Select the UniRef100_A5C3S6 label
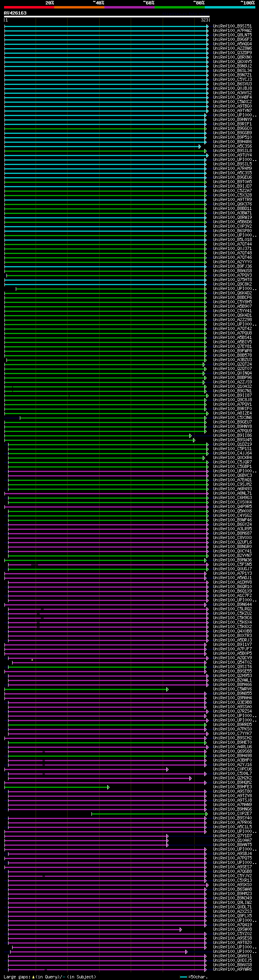 coord(232,146)
